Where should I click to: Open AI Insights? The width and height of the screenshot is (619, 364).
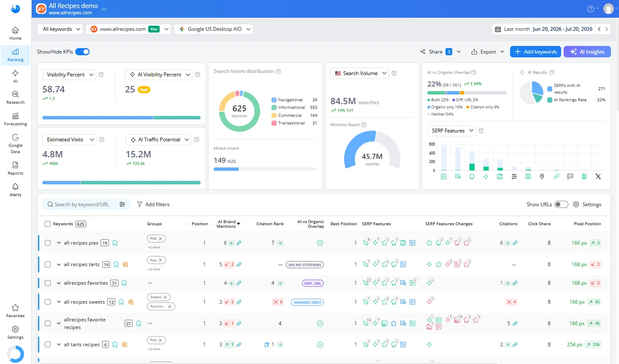coord(587,52)
